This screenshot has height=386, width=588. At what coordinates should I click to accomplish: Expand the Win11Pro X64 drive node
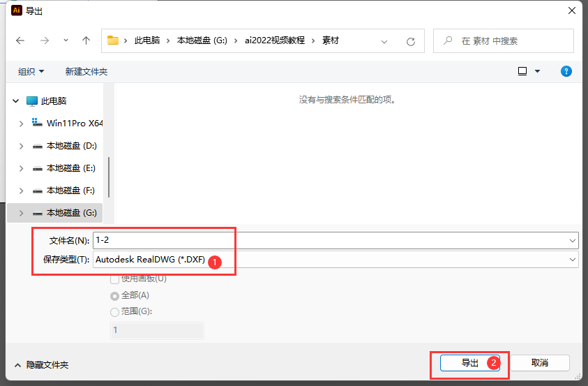[x=22, y=124]
